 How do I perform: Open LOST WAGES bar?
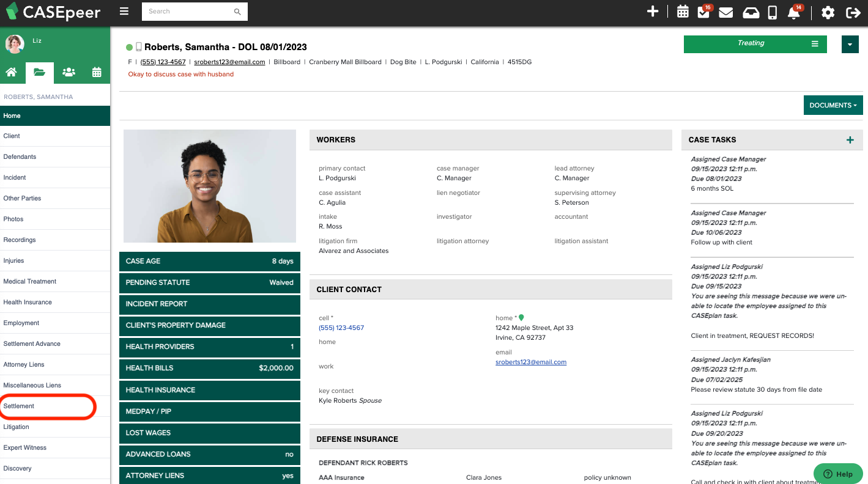click(210, 433)
